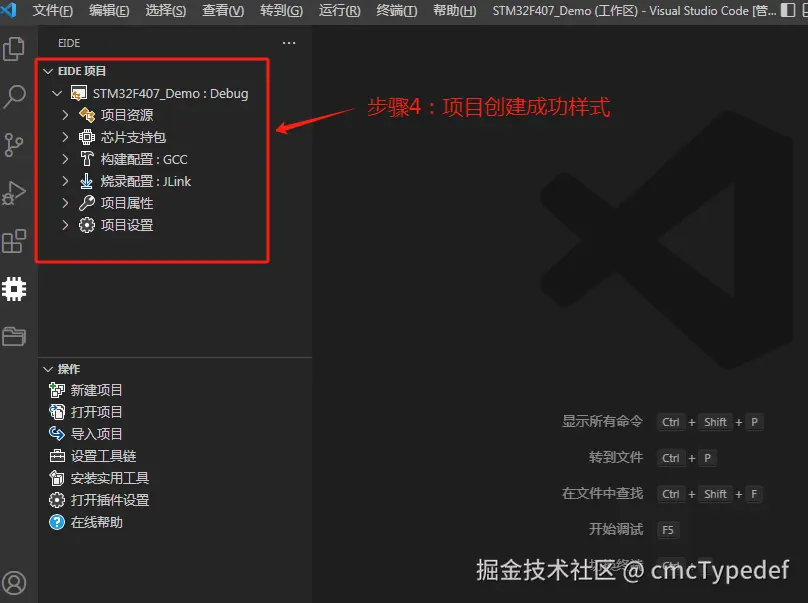The width and height of the screenshot is (808, 603).
Task: Click the EIDE panel title
Action: point(69,43)
